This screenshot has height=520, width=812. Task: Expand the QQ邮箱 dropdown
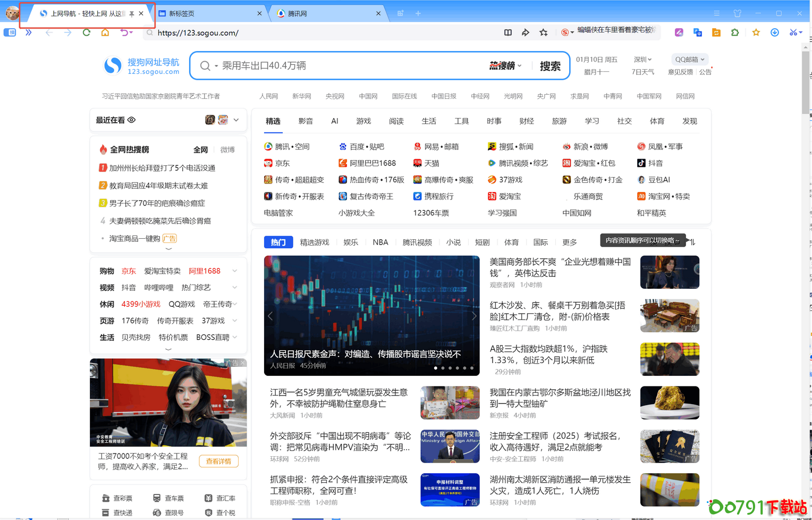coord(690,59)
